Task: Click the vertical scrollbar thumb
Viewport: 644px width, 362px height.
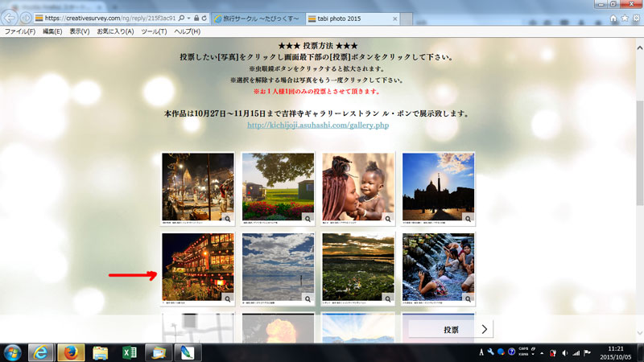Action: coord(639,153)
